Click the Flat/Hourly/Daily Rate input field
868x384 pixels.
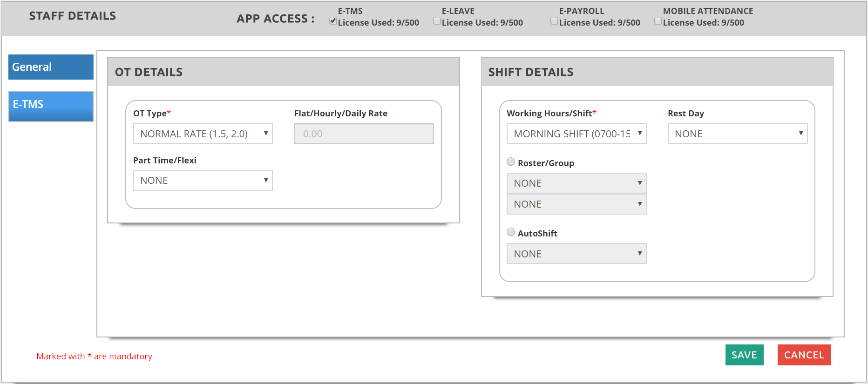point(364,134)
